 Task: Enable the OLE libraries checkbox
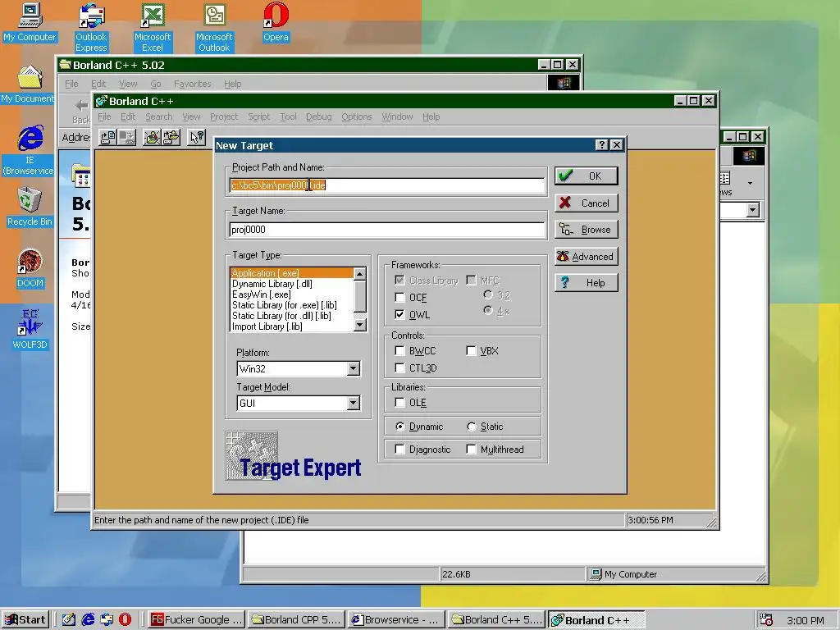pos(399,402)
